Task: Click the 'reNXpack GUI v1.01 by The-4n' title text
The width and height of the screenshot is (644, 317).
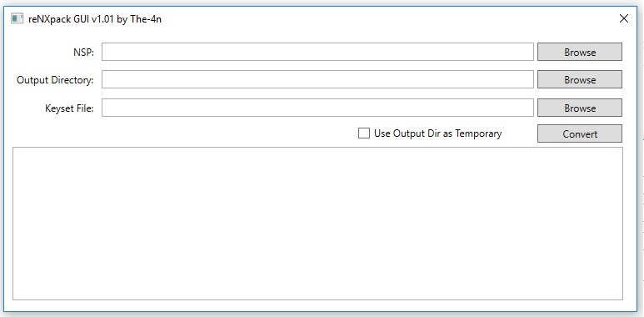Action: click(95, 19)
